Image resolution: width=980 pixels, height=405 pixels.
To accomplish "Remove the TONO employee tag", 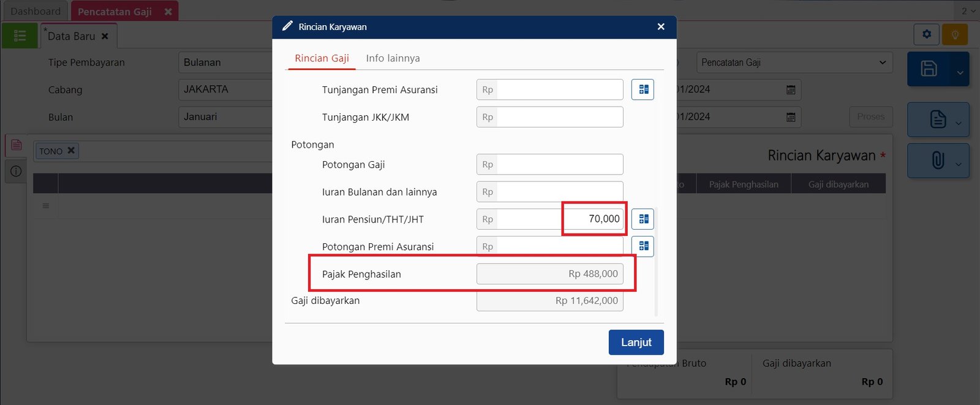I will tap(71, 151).
